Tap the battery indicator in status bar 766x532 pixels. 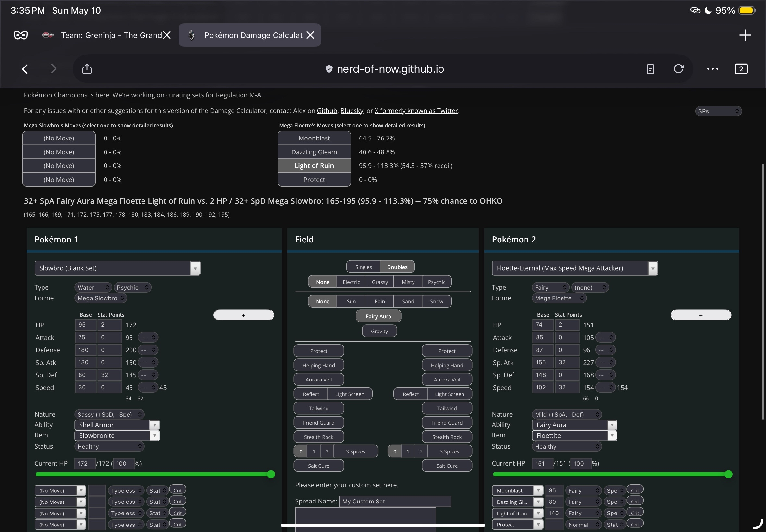[747, 10]
